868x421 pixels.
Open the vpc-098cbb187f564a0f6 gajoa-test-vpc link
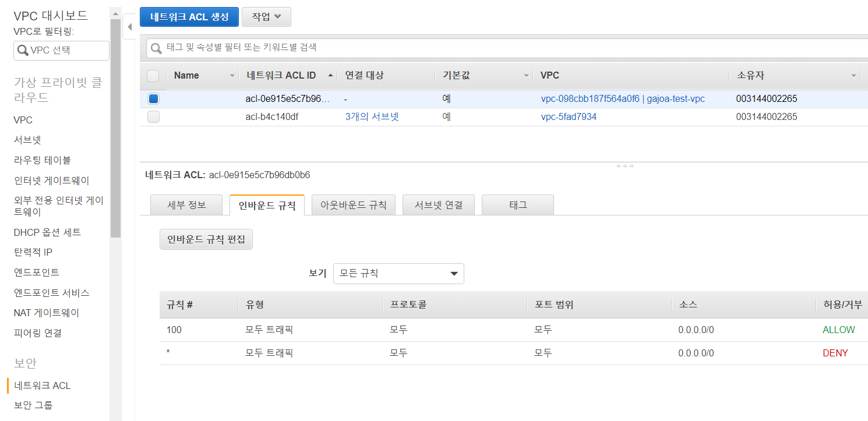(x=623, y=99)
